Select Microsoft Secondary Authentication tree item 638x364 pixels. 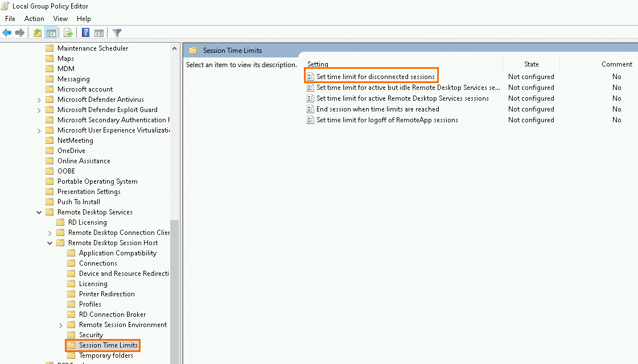click(x=113, y=120)
